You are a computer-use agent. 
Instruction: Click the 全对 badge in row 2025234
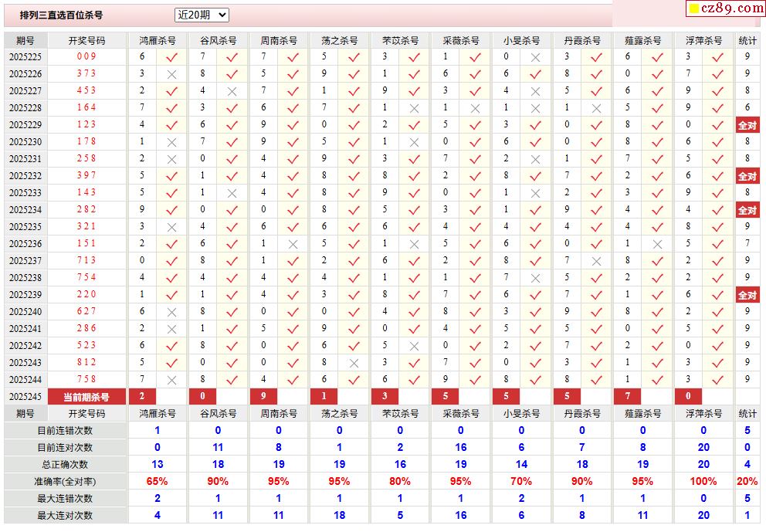click(x=747, y=211)
